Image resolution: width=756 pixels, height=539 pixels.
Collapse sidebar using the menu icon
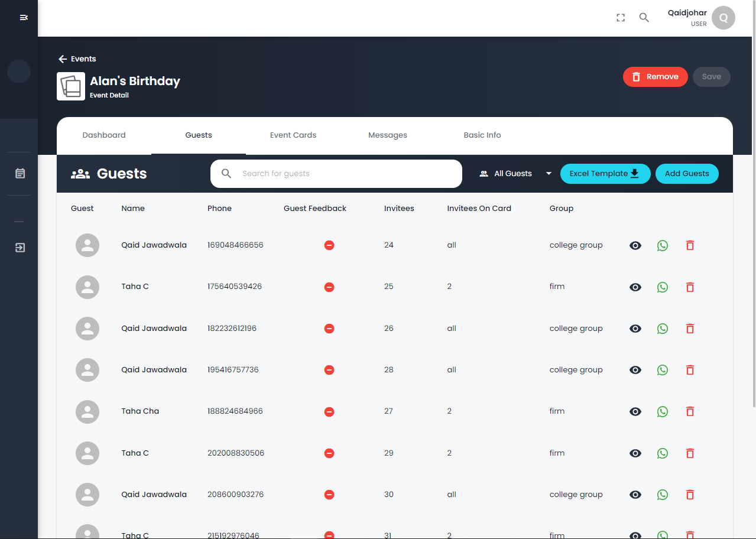24,18
